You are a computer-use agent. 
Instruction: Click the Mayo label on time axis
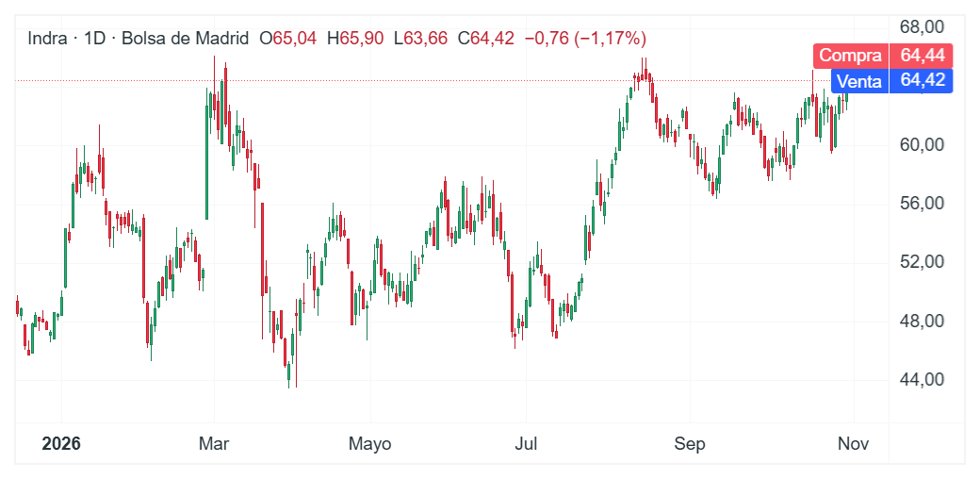point(370,445)
